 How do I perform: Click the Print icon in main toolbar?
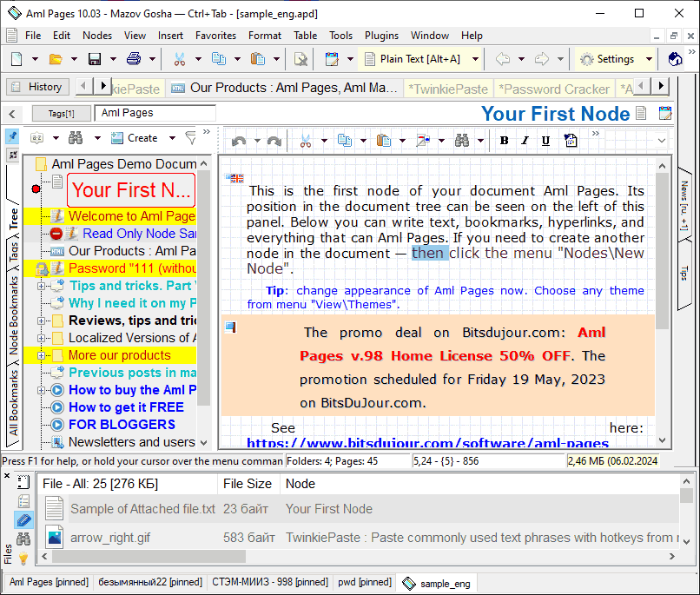[x=134, y=59]
